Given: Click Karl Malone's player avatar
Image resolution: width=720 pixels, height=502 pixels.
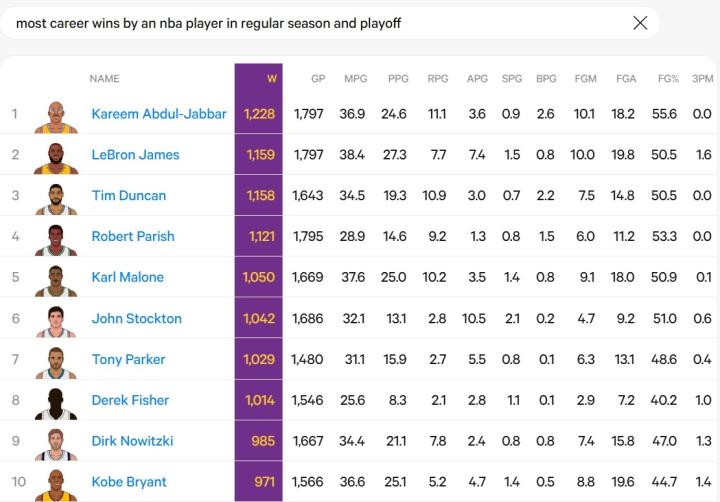Looking at the screenshot, I should tap(55, 279).
